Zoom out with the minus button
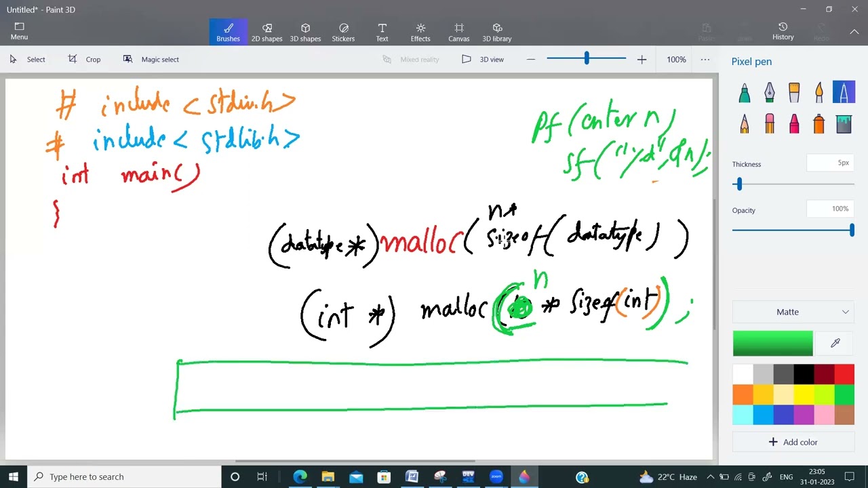Viewport: 868px width, 488px height. (x=531, y=60)
